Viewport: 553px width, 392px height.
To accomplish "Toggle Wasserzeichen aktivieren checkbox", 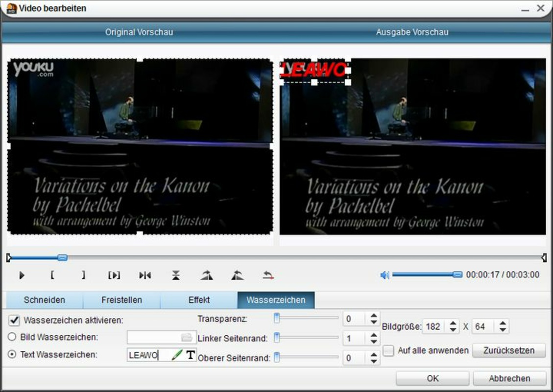I will click(x=14, y=320).
